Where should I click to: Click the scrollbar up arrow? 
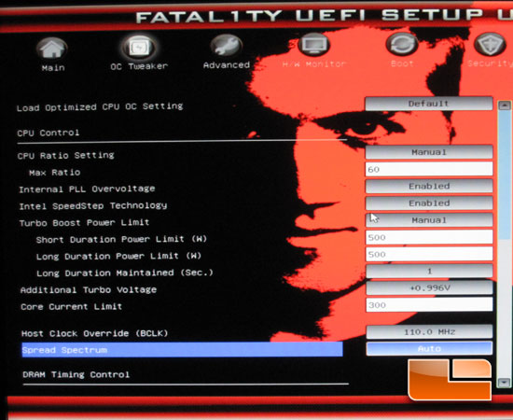point(505,105)
